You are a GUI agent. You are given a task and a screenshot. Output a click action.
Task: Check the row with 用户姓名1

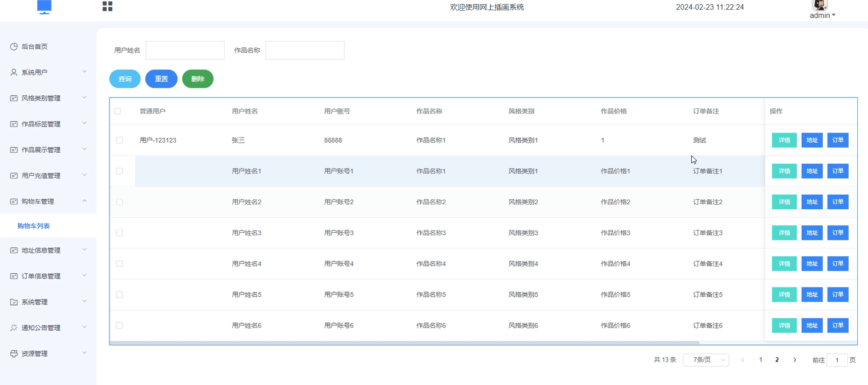pos(120,171)
